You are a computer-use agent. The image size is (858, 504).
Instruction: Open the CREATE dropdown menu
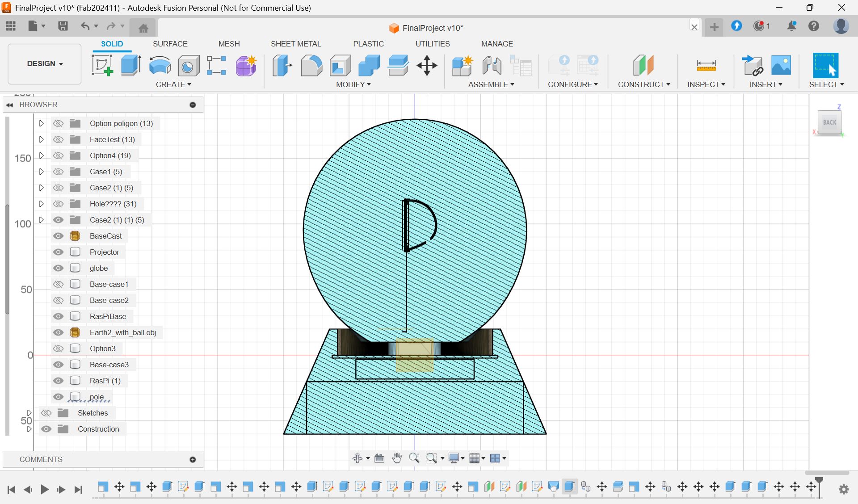173,84
